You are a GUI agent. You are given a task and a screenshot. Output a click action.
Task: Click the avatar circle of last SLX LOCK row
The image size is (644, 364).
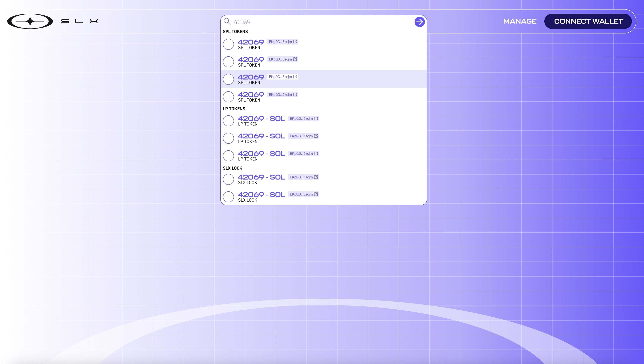pos(228,197)
